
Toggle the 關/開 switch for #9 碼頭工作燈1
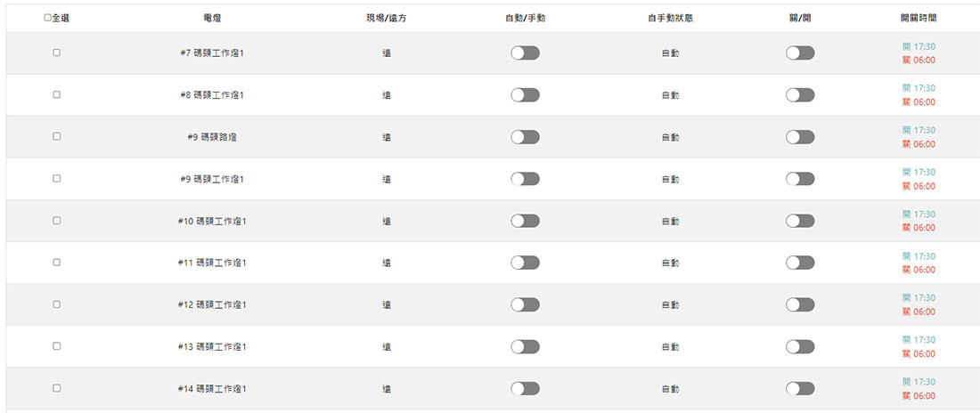point(800,179)
